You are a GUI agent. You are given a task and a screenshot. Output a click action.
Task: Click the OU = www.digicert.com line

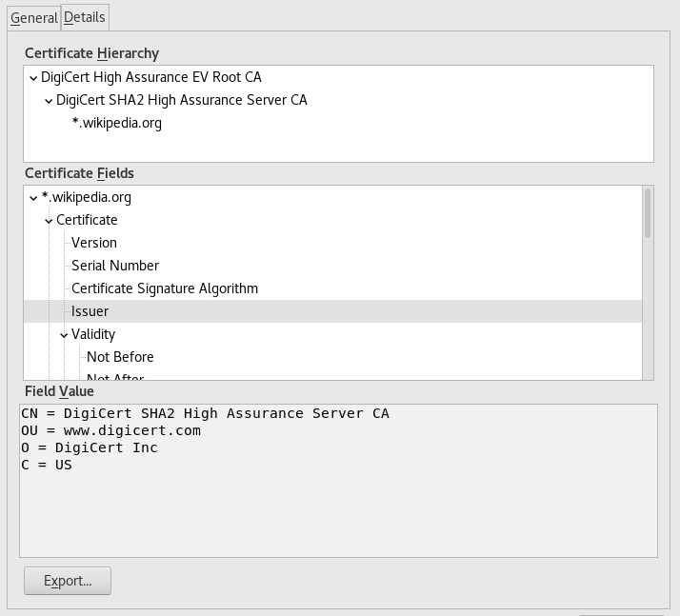point(111,430)
